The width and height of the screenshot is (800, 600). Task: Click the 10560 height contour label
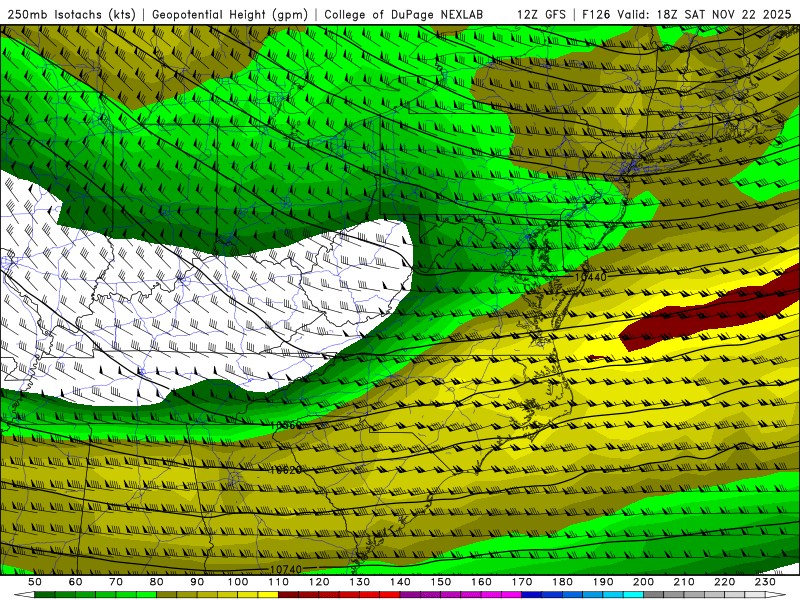point(286,425)
